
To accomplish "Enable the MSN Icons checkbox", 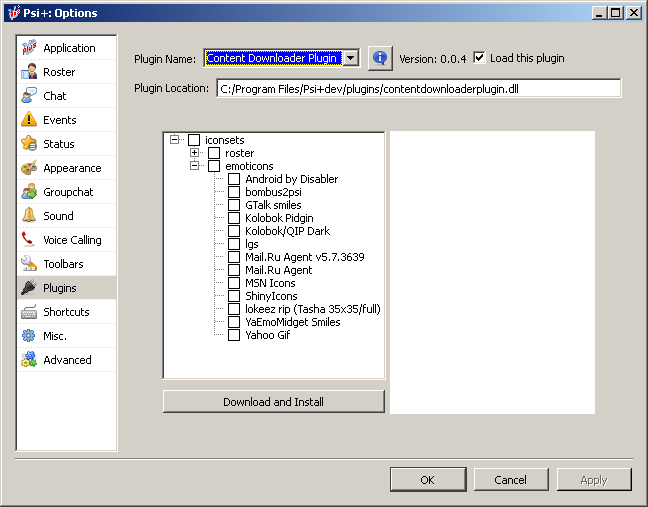I will point(234,283).
